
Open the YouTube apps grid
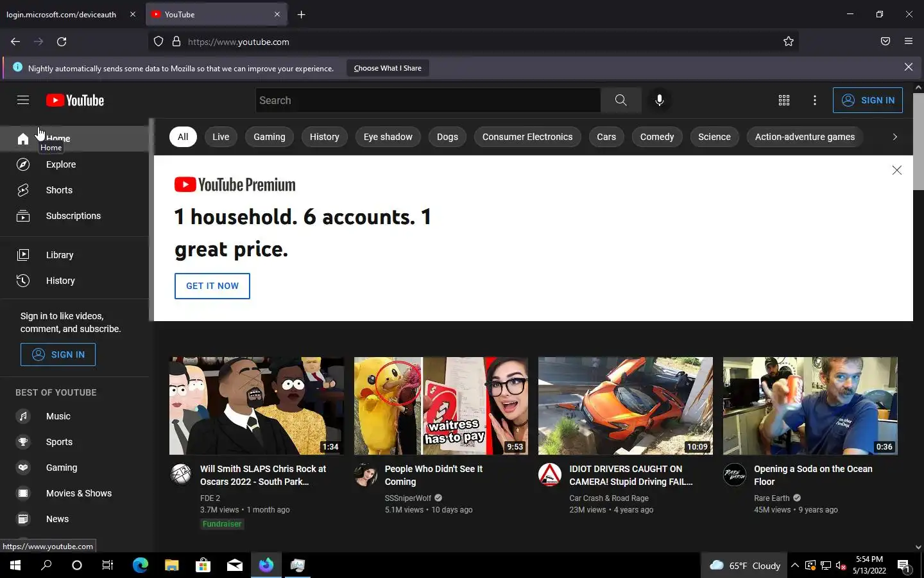coord(783,100)
